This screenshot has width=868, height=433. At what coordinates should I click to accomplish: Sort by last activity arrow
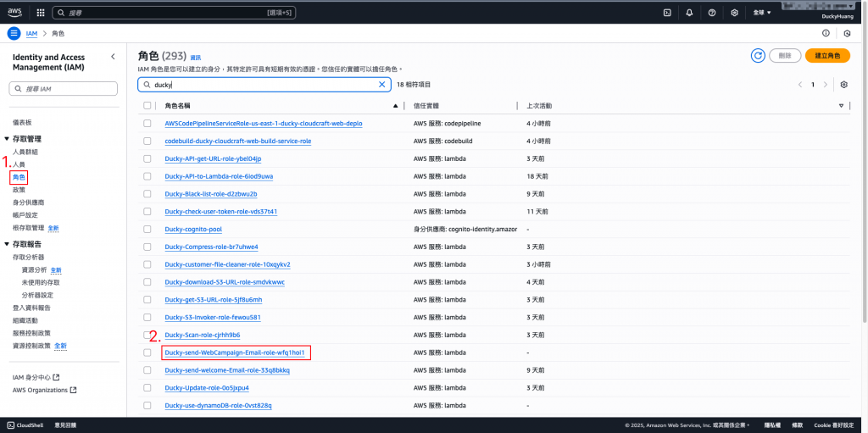(842, 106)
